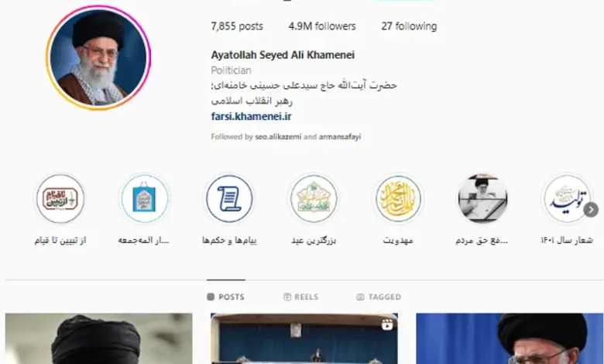Open the profile picture story ring
Image resolution: width=604 pixels, height=364 pixels.
pos(98,58)
